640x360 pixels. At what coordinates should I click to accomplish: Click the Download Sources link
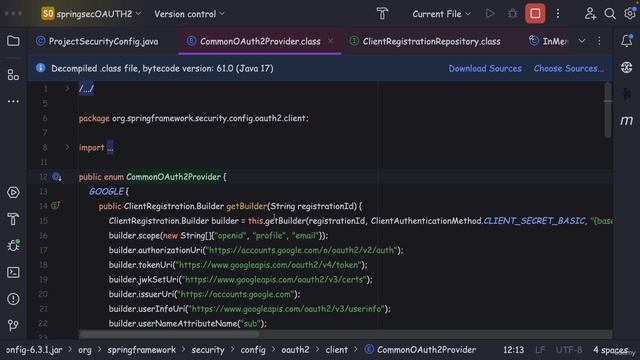click(485, 69)
